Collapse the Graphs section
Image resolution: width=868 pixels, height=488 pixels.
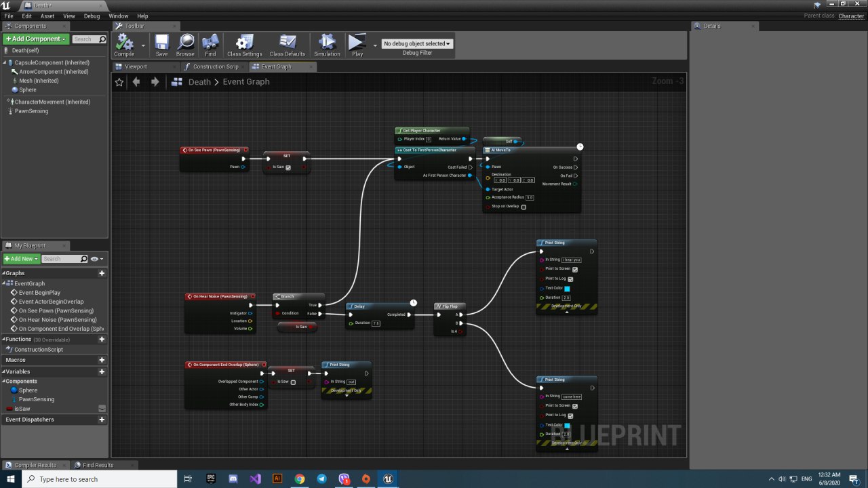tap(3, 273)
